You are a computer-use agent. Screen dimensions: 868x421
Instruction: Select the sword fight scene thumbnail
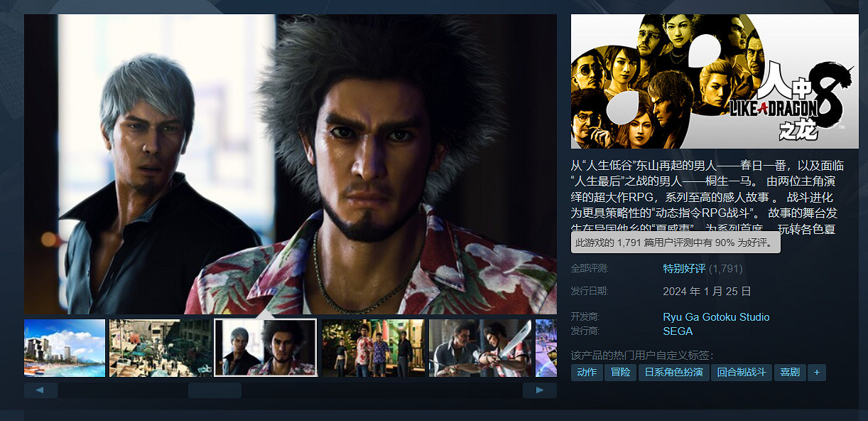pyautogui.click(x=479, y=348)
